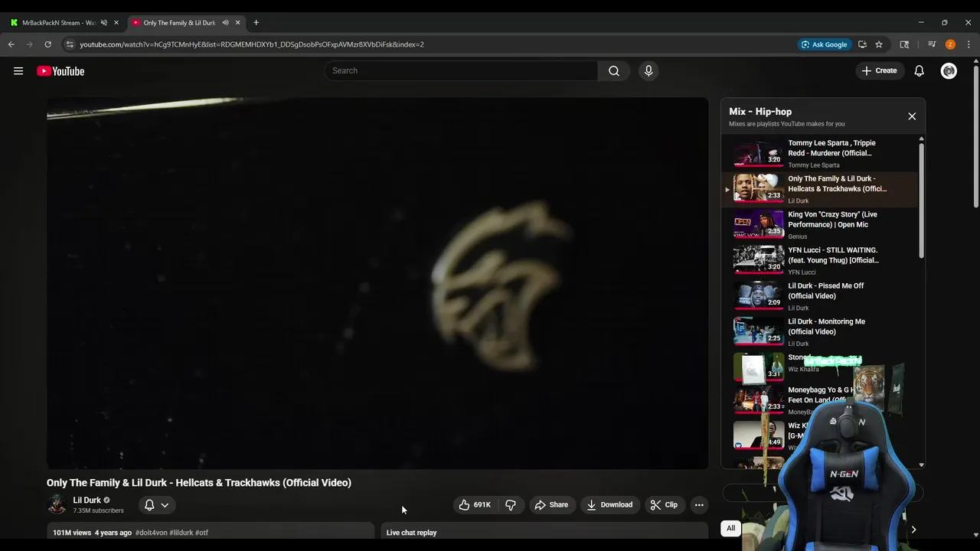Click the install app icon in address bar
980x551 pixels.
[x=862, y=44]
